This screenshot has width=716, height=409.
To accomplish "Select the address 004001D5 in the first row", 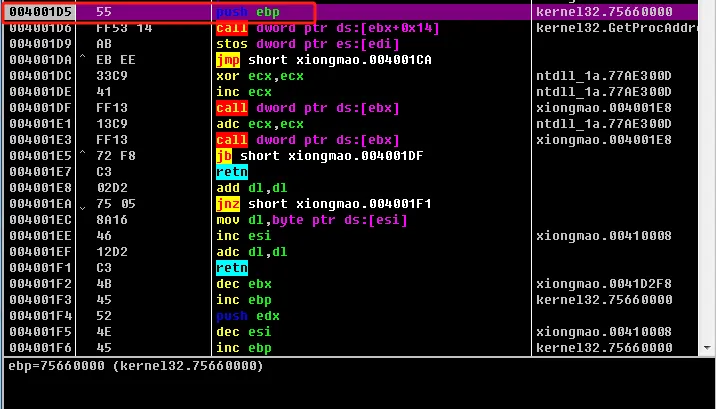I will pos(41,12).
